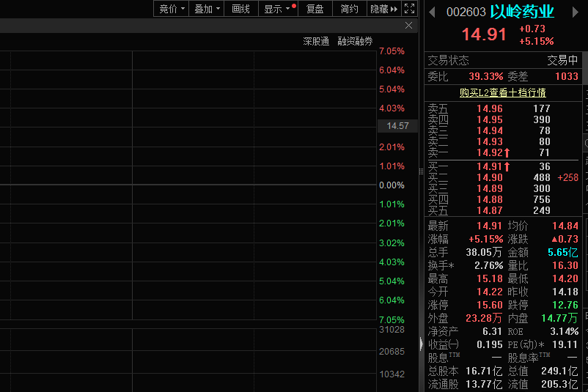The height and width of the screenshot is (392, 588).
Task: Select buy-two price 14.90
Action: [x=489, y=177]
